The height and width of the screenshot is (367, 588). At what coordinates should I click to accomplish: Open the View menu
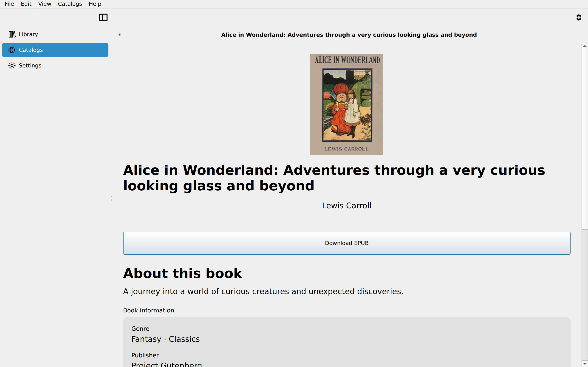click(45, 4)
